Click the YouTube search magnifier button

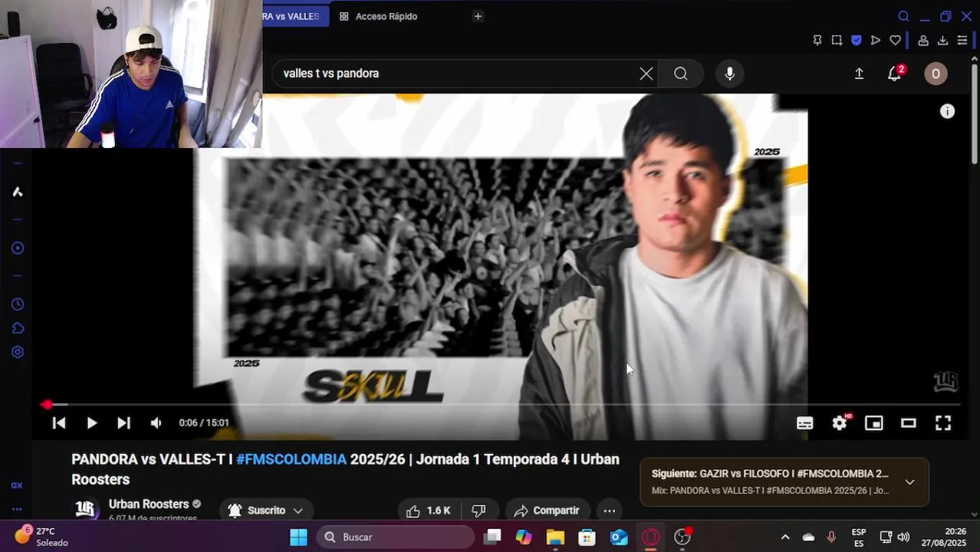pos(681,74)
